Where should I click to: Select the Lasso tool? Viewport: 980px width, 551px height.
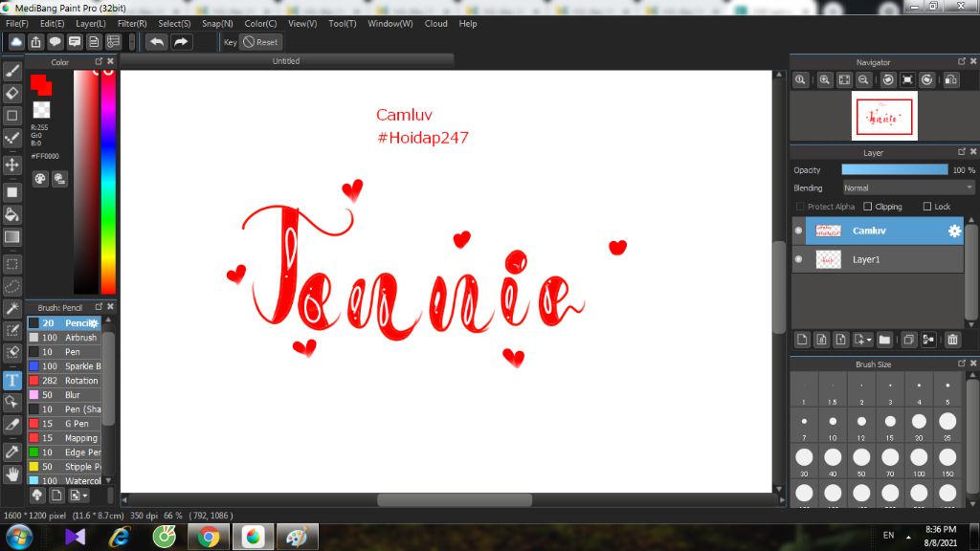point(11,286)
